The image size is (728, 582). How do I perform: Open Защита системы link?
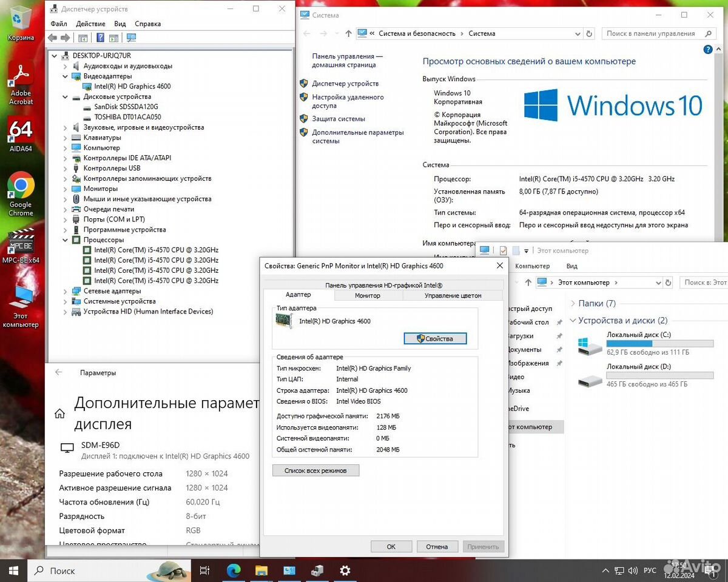click(339, 119)
